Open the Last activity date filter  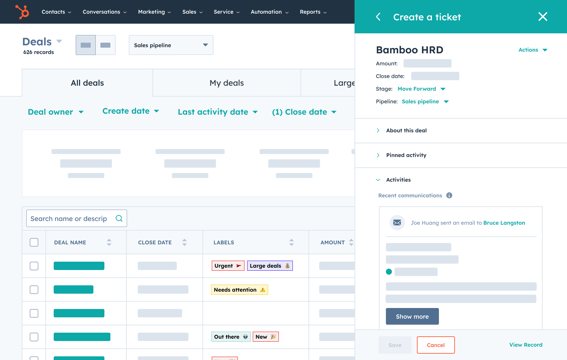tap(217, 112)
